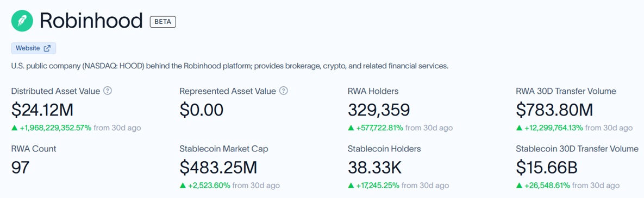Click the green up triangle under 38.33K
This screenshot has width=644, height=198.
coord(351,186)
